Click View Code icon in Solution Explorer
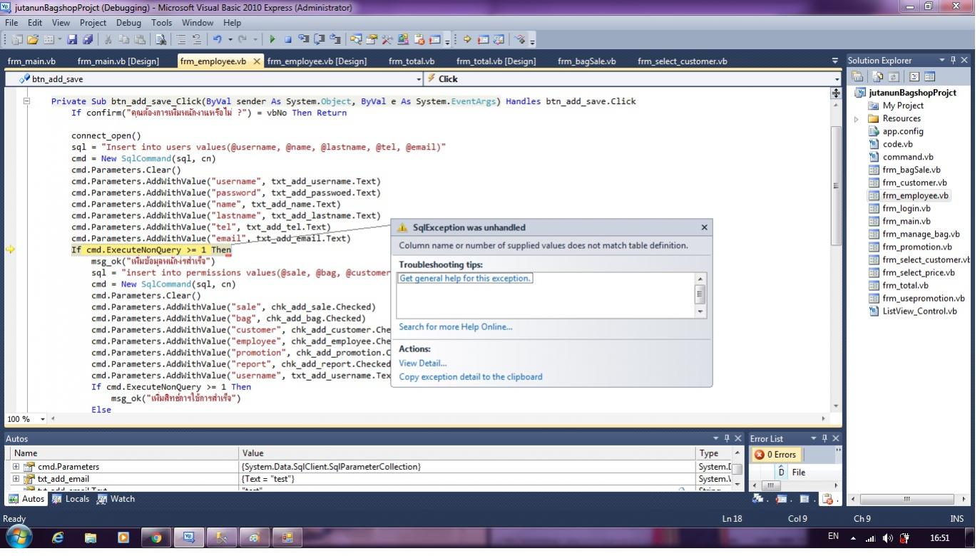The width and height of the screenshot is (980, 556). pos(914,77)
